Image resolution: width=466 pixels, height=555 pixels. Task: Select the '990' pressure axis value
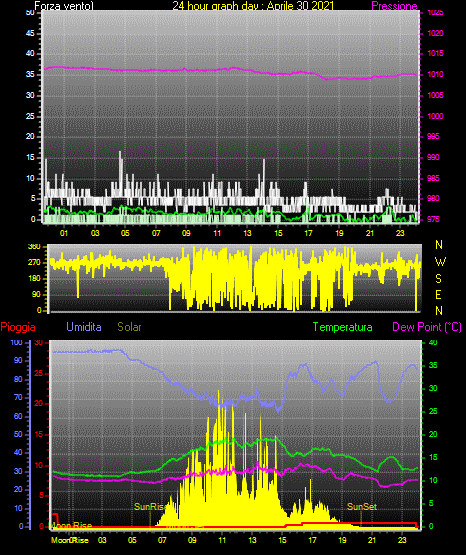[433, 157]
